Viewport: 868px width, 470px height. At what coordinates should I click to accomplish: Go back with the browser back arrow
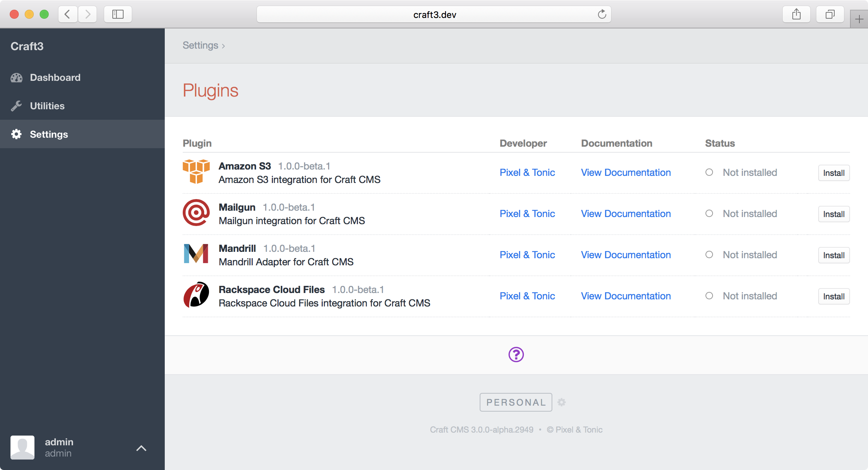tap(68, 14)
